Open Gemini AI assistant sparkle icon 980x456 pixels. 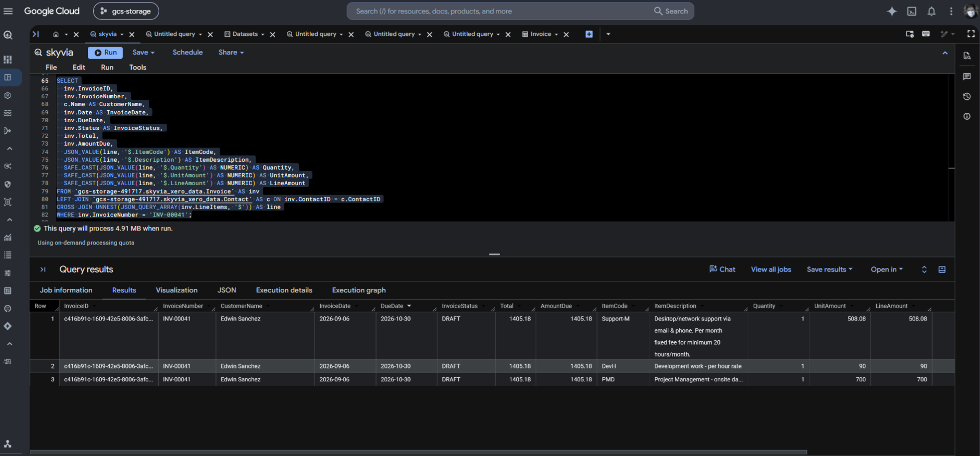point(892,11)
